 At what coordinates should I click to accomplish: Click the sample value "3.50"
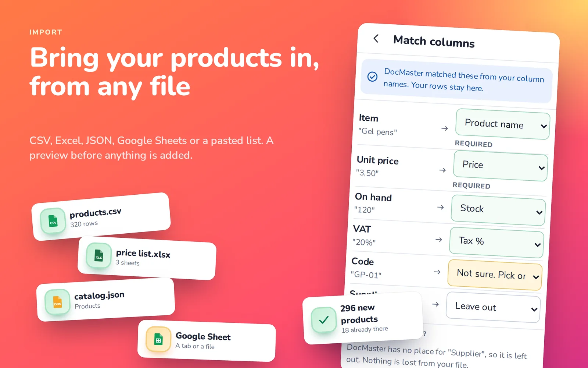(x=367, y=173)
